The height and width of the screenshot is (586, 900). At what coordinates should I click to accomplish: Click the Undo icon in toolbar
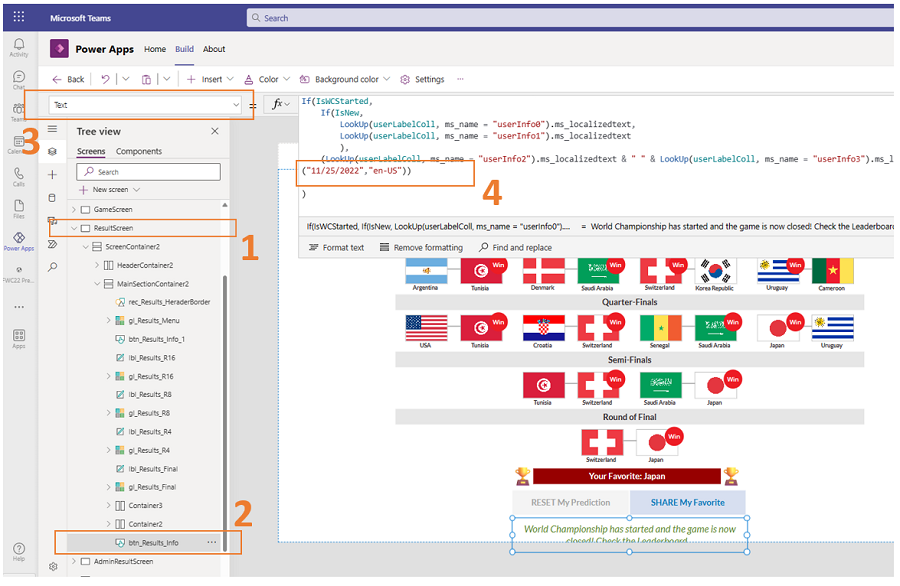[x=105, y=79]
